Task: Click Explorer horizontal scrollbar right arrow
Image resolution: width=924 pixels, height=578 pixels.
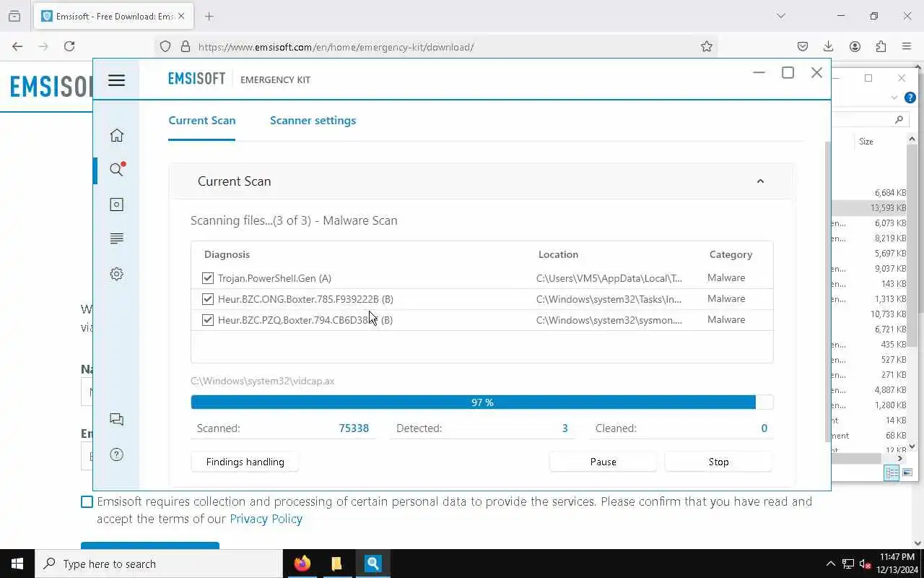Action: point(900,458)
